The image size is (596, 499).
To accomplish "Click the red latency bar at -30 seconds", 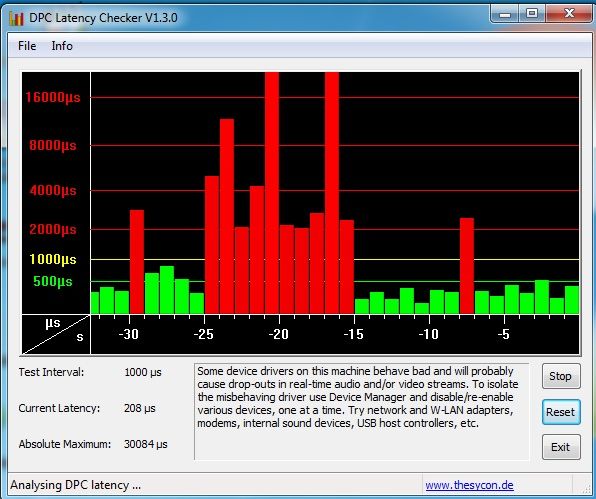I will click(x=137, y=262).
